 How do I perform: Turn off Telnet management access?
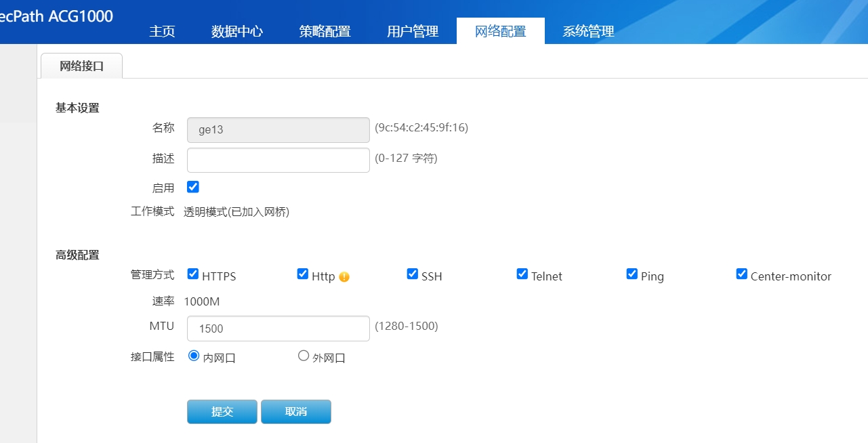tap(522, 274)
